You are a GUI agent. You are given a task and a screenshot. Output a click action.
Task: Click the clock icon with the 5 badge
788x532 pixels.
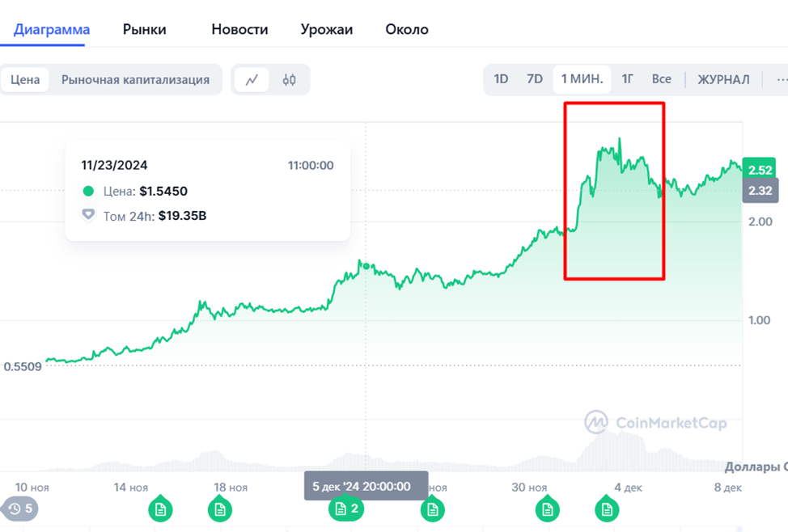(19, 509)
